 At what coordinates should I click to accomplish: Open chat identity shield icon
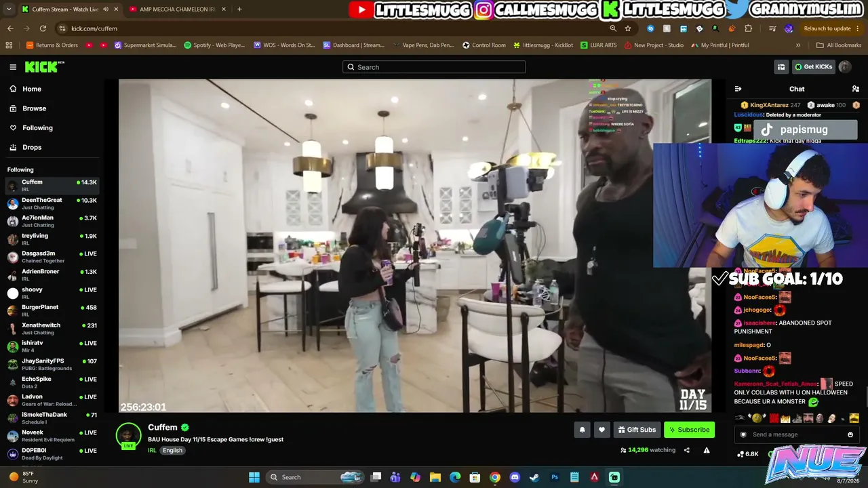click(x=743, y=434)
